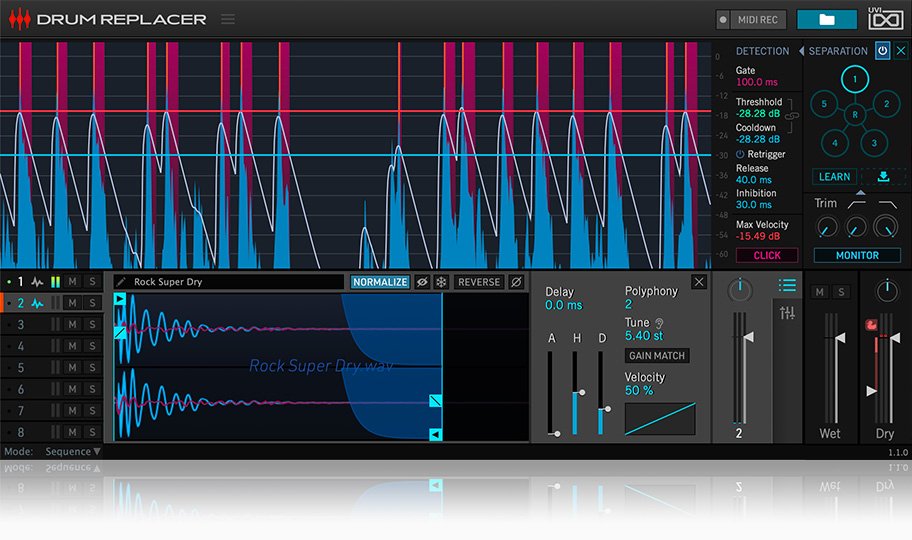Viewport: 912px width, 540px height.
Task: Solo layer 1
Action: pyautogui.click(x=92, y=282)
